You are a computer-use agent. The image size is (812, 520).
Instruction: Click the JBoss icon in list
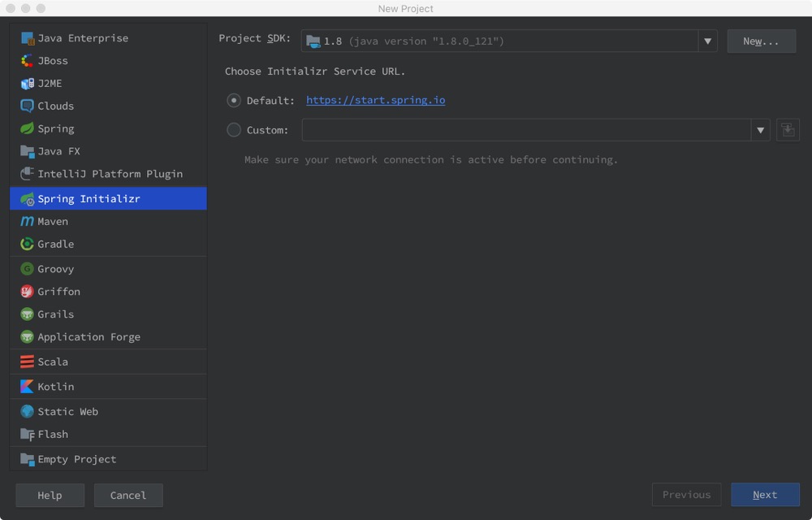28,61
